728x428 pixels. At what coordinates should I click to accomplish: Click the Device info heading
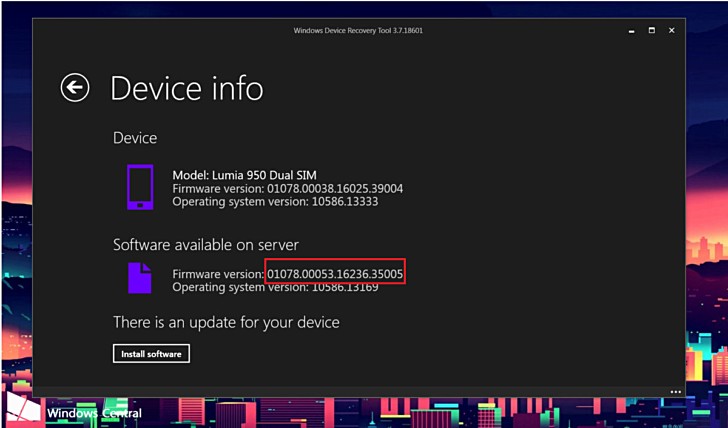(x=187, y=88)
